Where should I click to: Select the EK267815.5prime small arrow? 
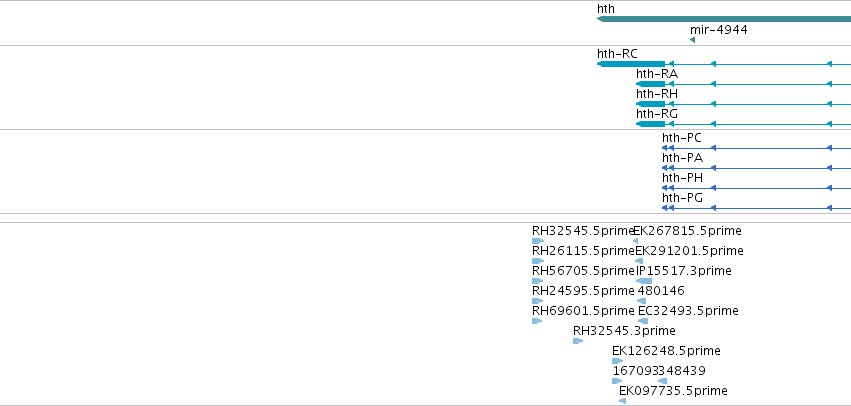(x=636, y=241)
